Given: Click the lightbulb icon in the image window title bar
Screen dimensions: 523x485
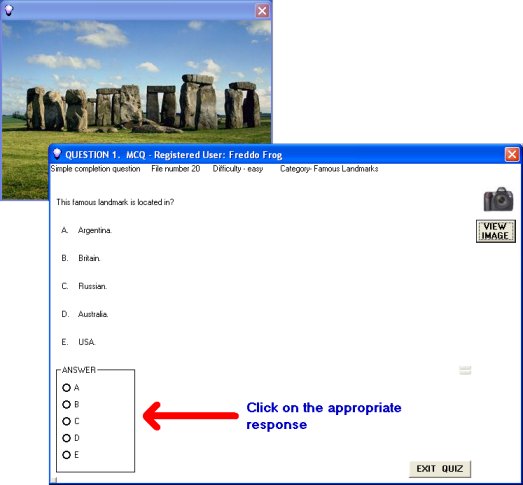Looking at the screenshot, I should tap(8, 10).
